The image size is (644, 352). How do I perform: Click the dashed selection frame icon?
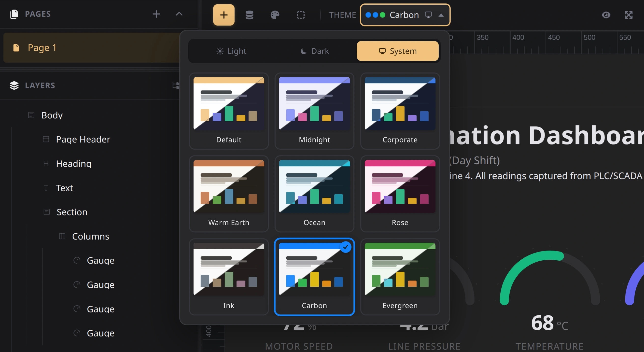coord(300,15)
